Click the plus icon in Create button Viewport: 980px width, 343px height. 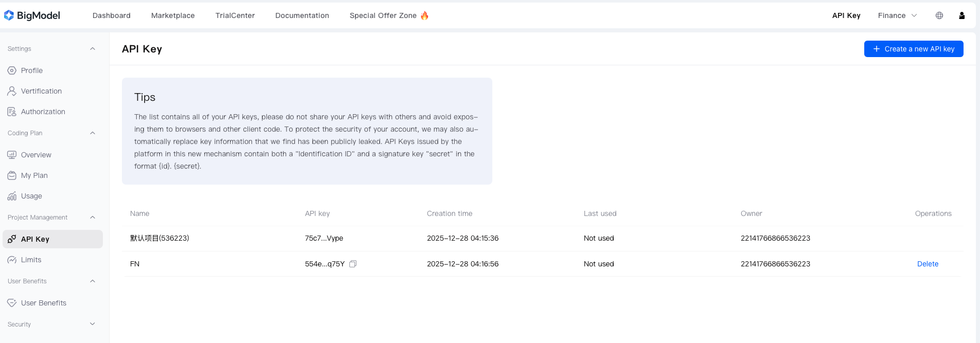(877, 49)
